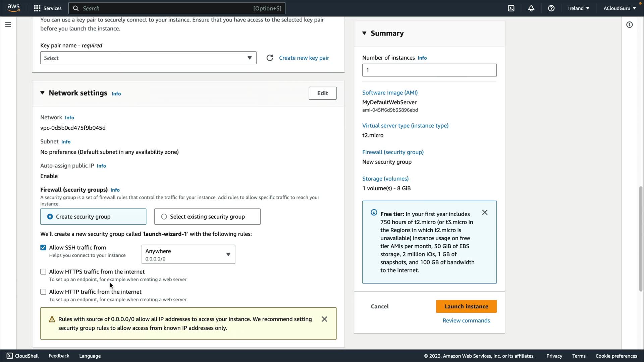Screen dimensions: 644x362
Task: Enable Allow HTTP traffic from the internet
Action: tap(43, 292)
